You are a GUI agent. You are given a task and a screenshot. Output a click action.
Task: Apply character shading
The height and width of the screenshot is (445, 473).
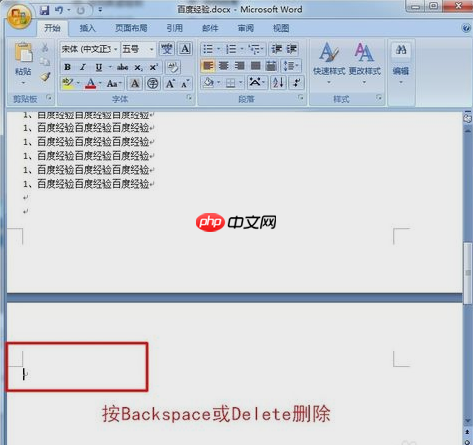(x=135, y=83)
